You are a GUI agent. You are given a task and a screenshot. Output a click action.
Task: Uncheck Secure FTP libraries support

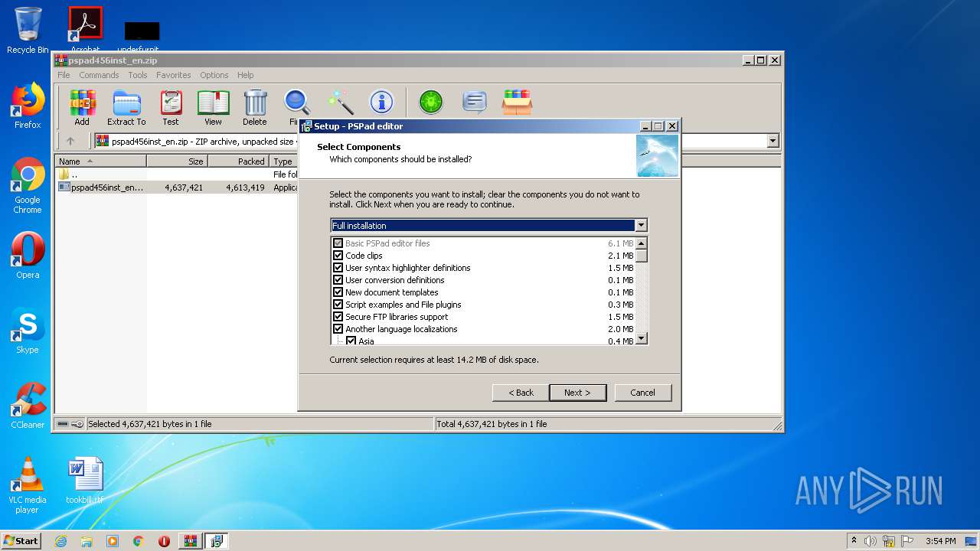(x=338, y=317)
